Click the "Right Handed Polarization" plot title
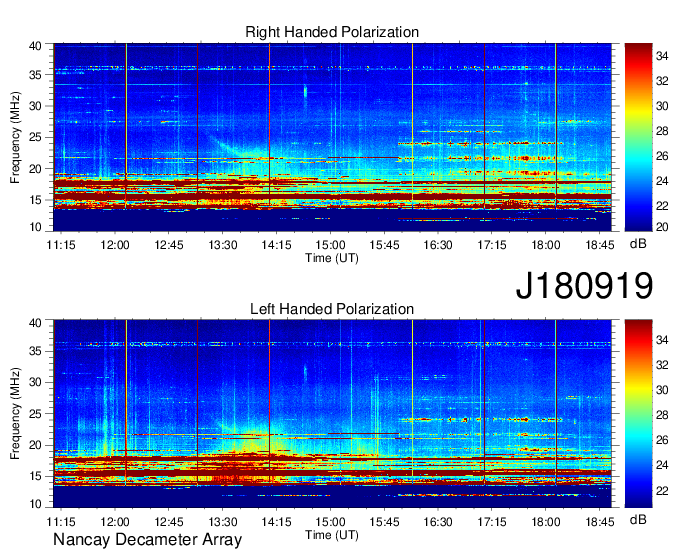Image resolution: width=680 pixels, height=552 pixels. click(332, 32)
